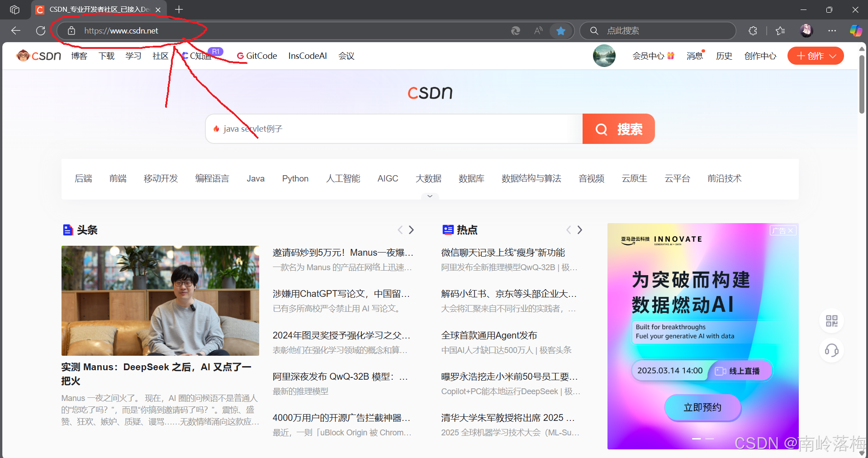868x458 pixels.
Task: Select the AIGC category tab
Action: [388, 178]
